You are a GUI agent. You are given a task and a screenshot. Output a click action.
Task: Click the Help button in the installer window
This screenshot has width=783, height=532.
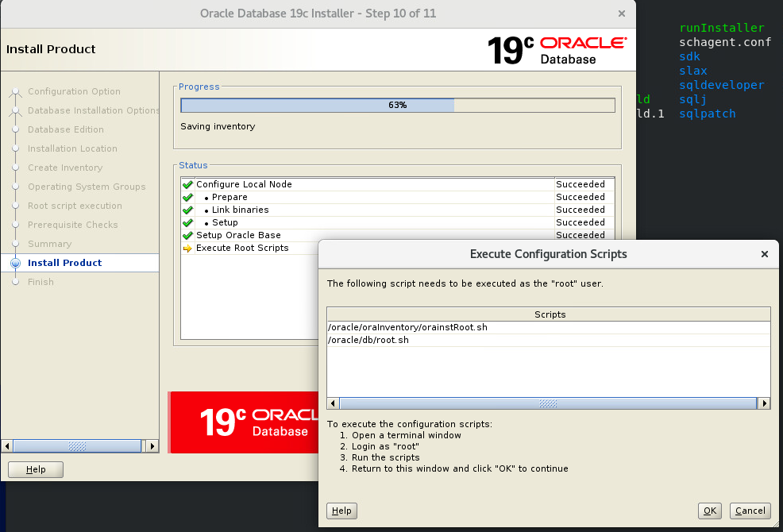click(36, 469)
